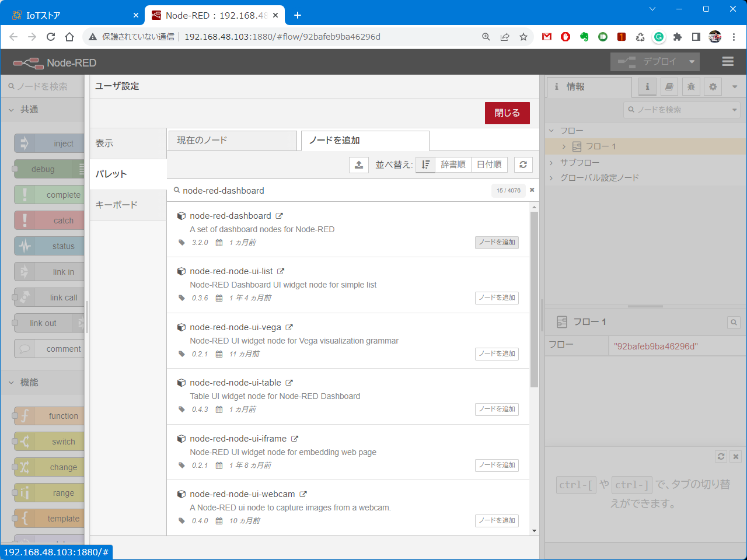Viewport: 747px width, 560px height.
Task: Share this page from the address bar
Action: (x=505, y=37)
